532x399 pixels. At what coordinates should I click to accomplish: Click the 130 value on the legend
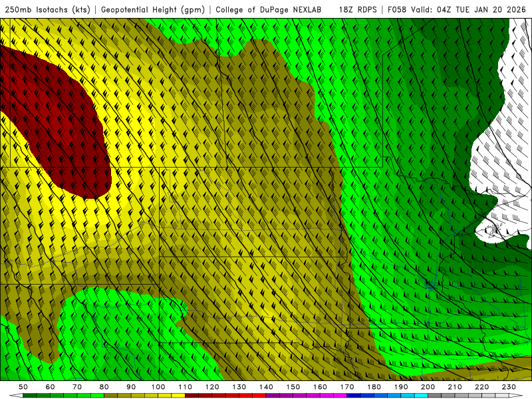[239, 387]
